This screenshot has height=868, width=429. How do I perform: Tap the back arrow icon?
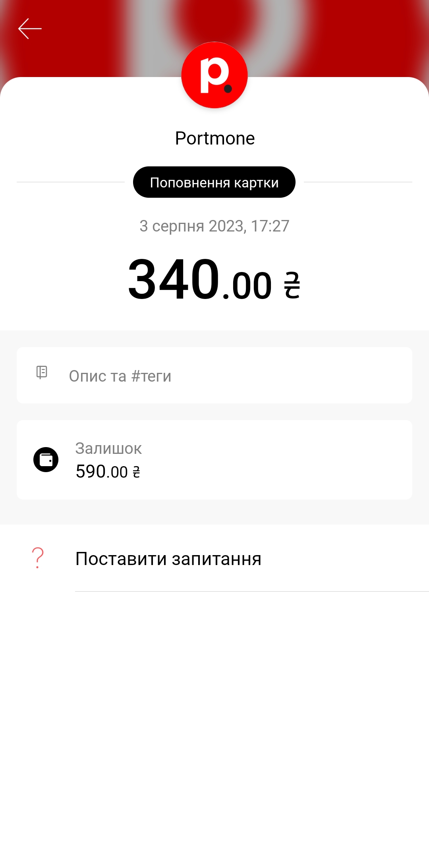[x=30, y=29]
